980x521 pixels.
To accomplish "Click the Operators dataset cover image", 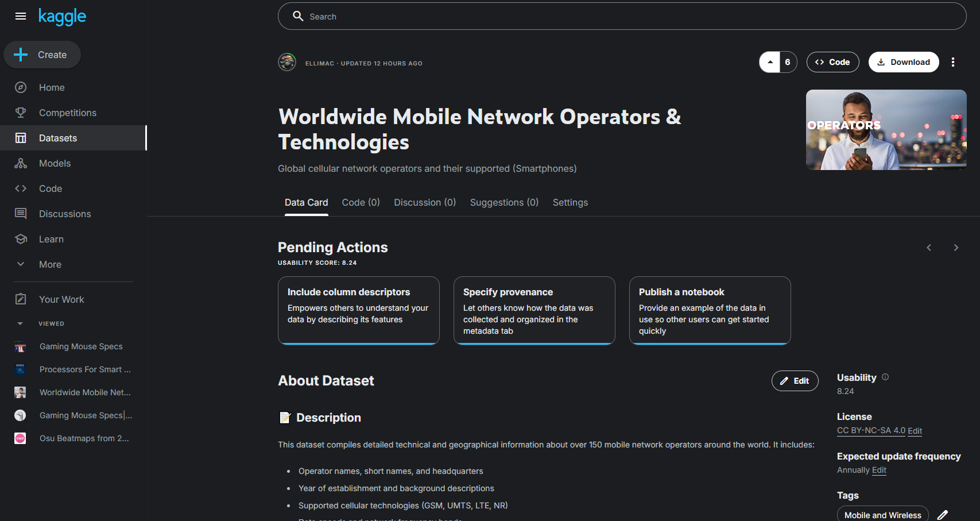I will point(886,130).
